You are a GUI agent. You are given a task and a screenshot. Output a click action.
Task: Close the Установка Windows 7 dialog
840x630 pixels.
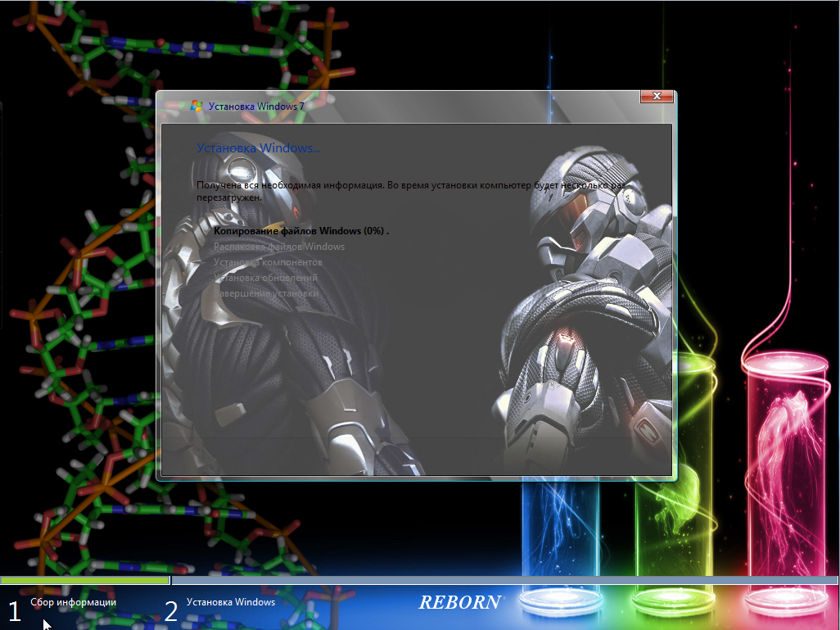(x=657, y=97)
